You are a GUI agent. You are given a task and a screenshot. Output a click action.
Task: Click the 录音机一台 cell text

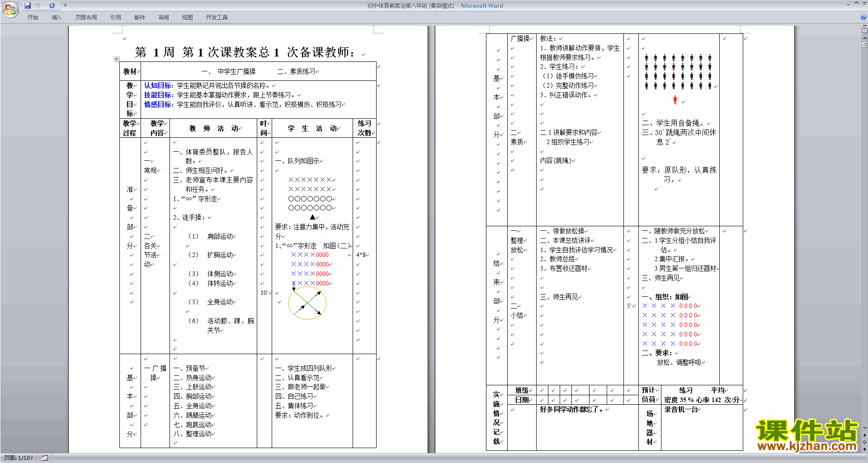click(681, 409)
